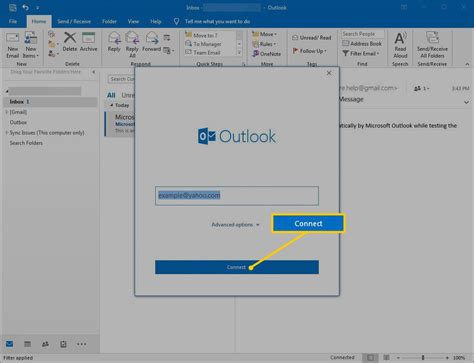This screenshot has height=363, width=474.
Task: Open the Rules dropdown
Action: coord(264,44)
